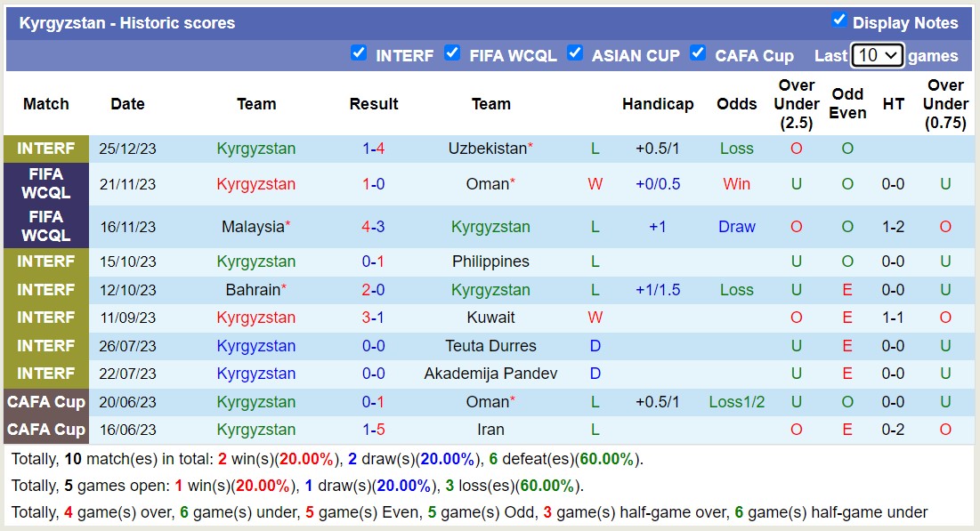Click the Handicap column header
The image size is (980, 531).
pos(658,103)
